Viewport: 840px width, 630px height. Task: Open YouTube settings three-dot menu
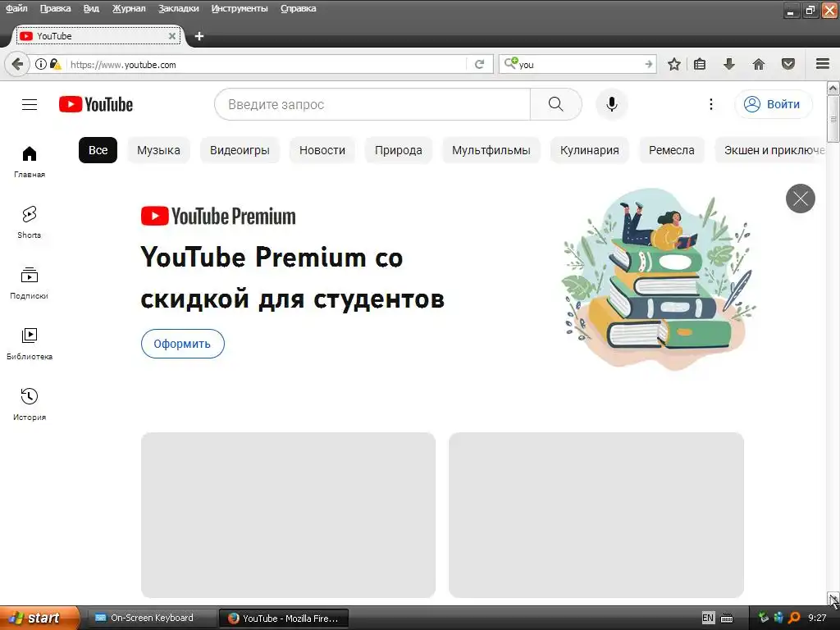pos(711,104)
